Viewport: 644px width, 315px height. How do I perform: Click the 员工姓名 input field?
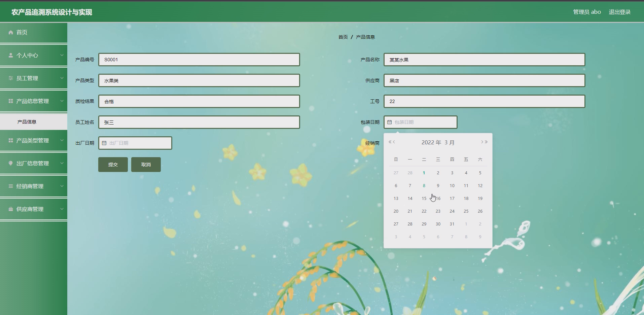point(199,122)
